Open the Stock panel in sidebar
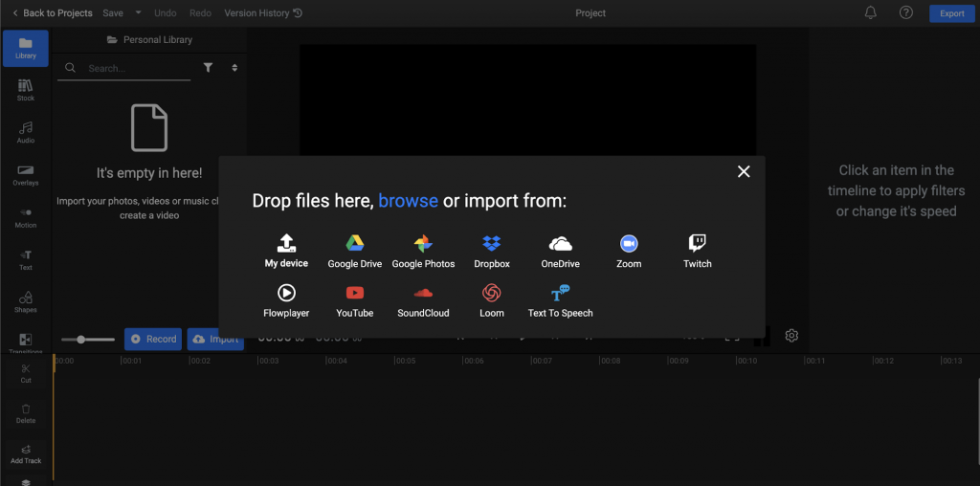Screen dimensions: 980x486 coord(26,91)
